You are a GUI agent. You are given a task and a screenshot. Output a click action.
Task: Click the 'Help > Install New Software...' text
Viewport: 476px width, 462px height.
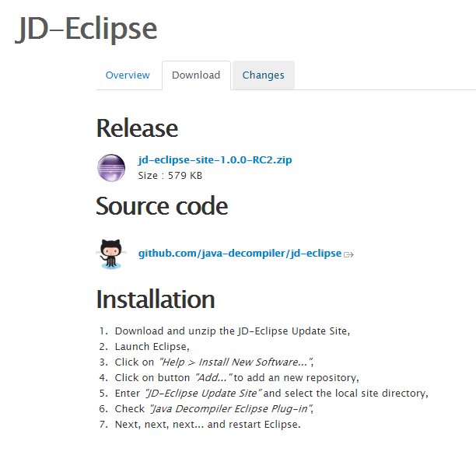coord(235,362)
